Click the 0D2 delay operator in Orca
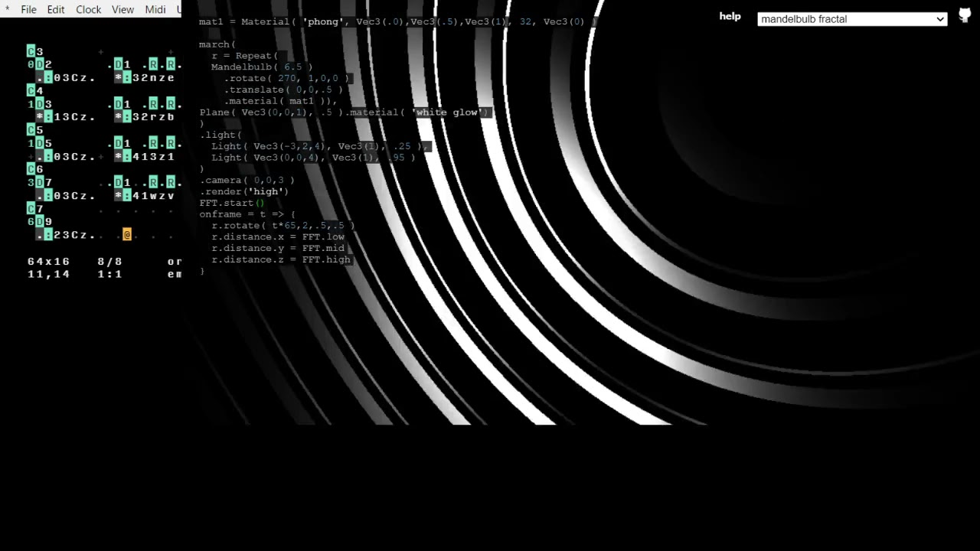This screenshot has height=551, width=980. [x=40, y=64]
